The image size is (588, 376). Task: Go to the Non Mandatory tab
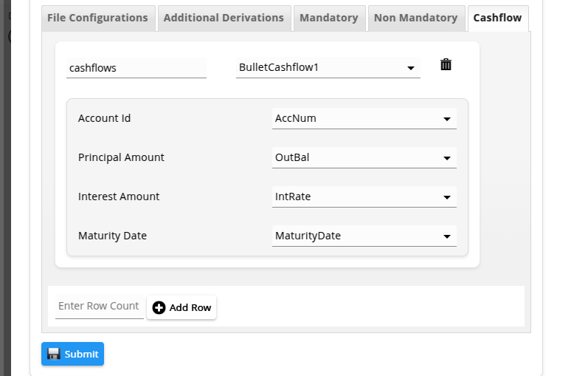coord(416,18)
